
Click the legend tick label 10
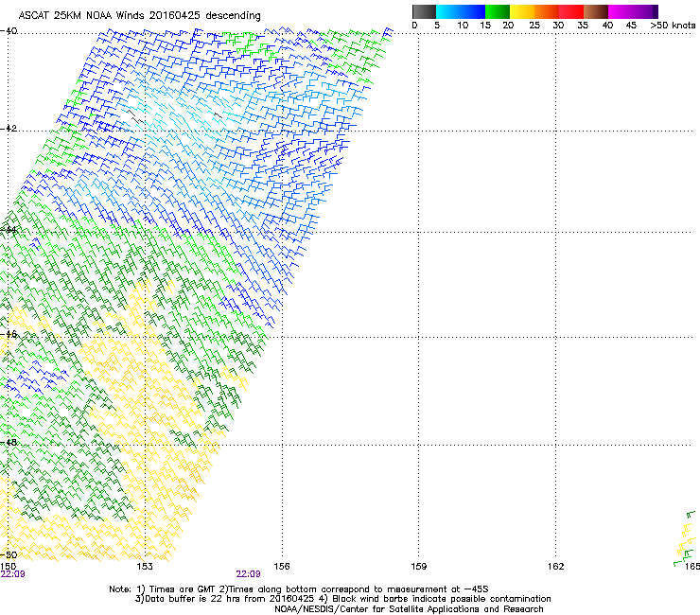[x=463, y=26]
